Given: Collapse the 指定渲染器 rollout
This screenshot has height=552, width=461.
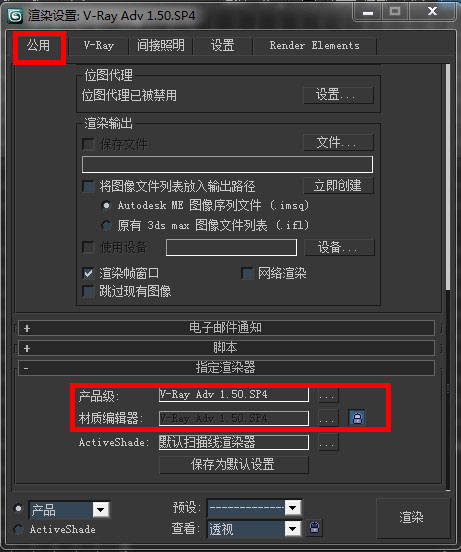Looking at the screenshot, I should point(226,368).
